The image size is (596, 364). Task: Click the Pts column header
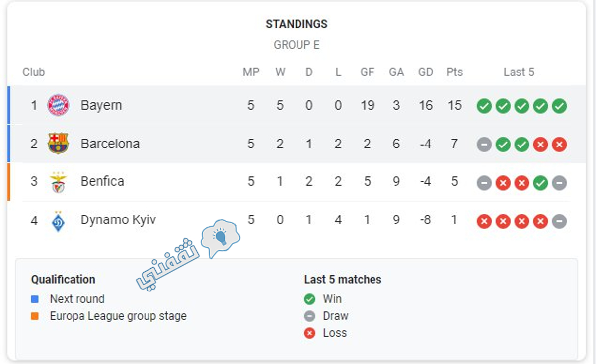pyautogui.click(x=454, y=72)
